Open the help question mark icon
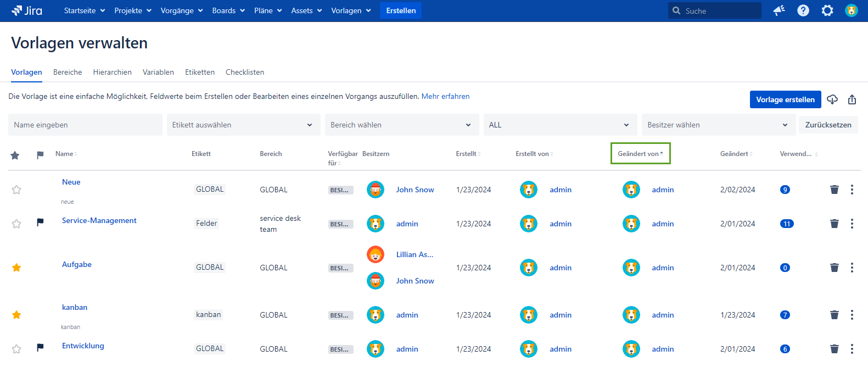This screenshot has width=868, height=367. pyautogui.click(x=803, y=10)
